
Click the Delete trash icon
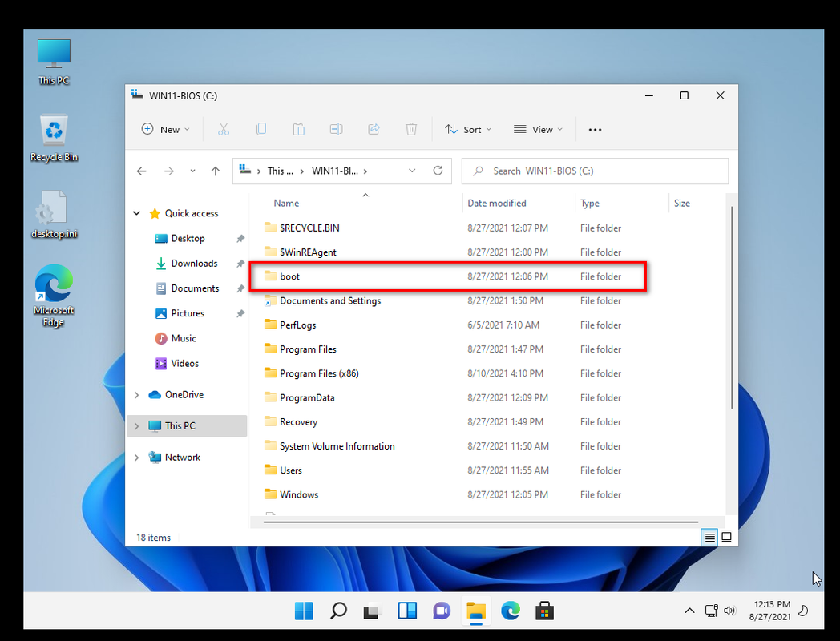tap(411, 129)
